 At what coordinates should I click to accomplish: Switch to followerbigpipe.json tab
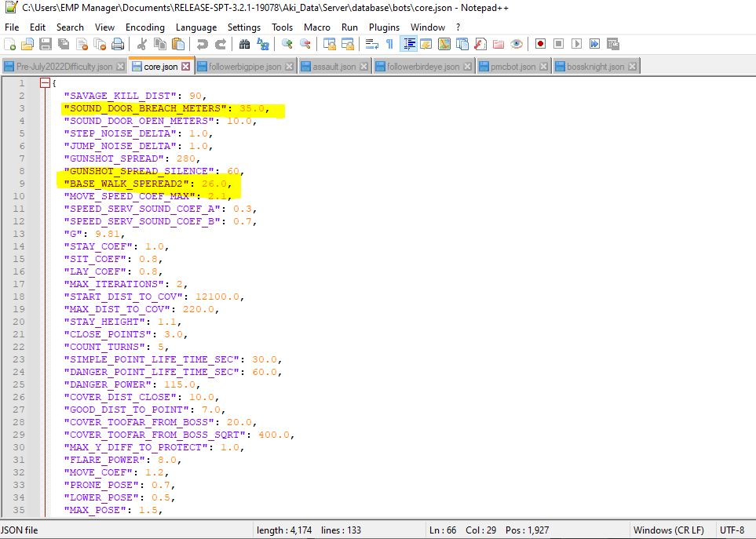tap(245, 67)
